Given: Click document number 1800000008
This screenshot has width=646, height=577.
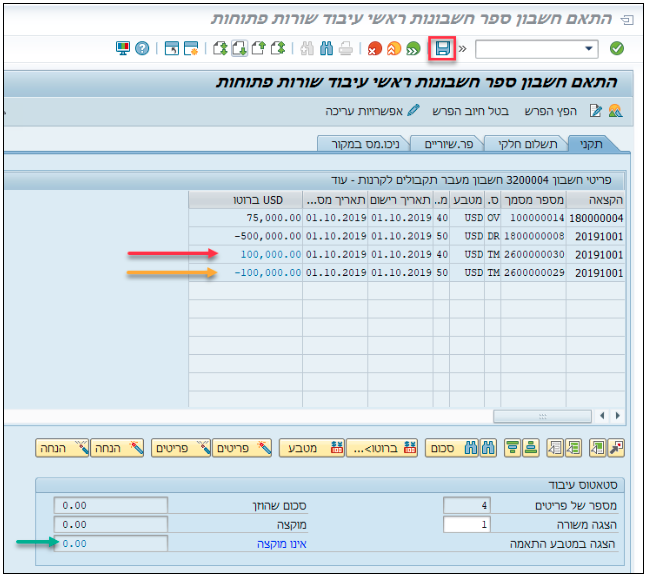Looking at the screenshot, I should pos(534,236).
